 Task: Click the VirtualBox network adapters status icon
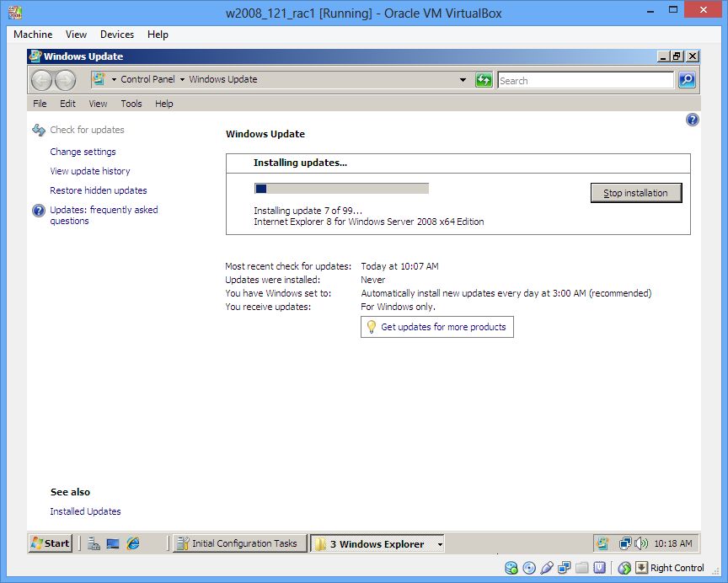pos(564,568)
